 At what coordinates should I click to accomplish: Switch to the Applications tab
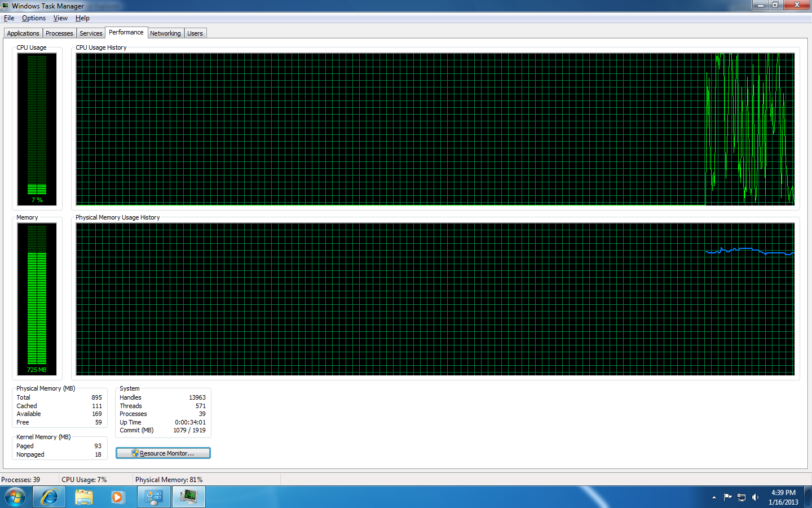pyautogui.click(x=23, y=33)
